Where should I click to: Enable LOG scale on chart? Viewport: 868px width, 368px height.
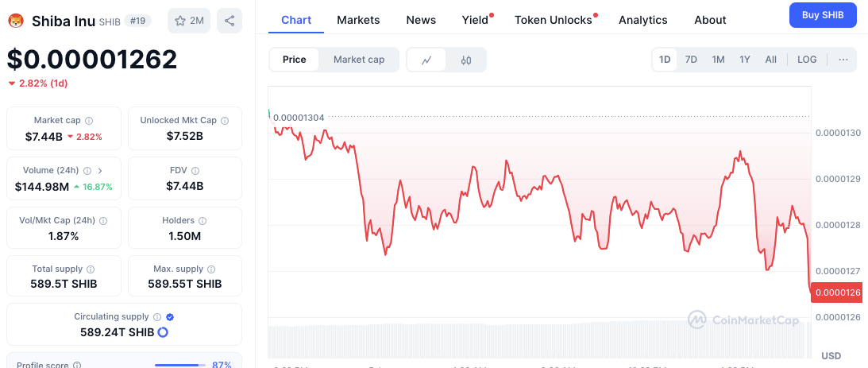(807, 60)
